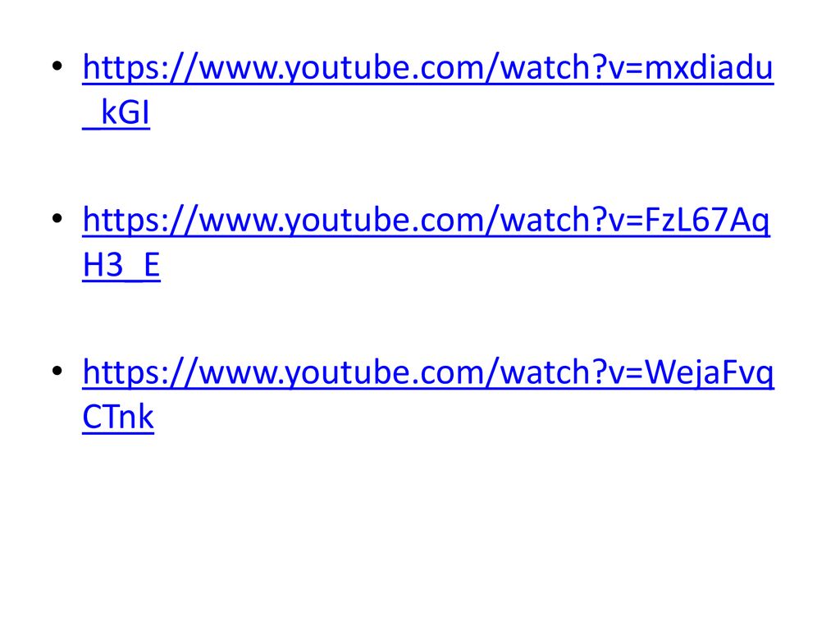Click "https" at start of first link
Image resolution: width=840 pixels, height=630 pixels.
[x=121, y=71]
